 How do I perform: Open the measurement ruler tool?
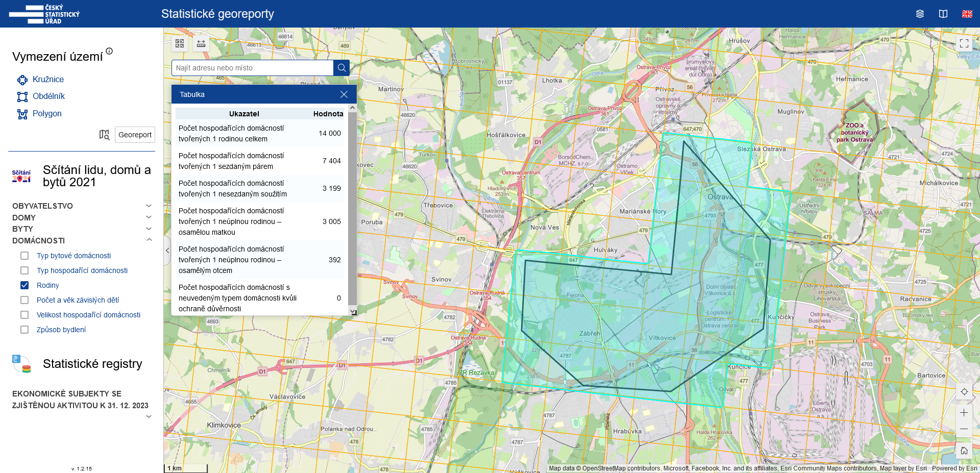pos(201,43)
